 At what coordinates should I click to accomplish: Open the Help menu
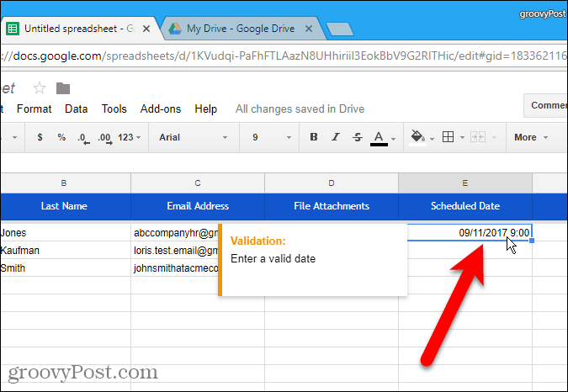(206, 109)
